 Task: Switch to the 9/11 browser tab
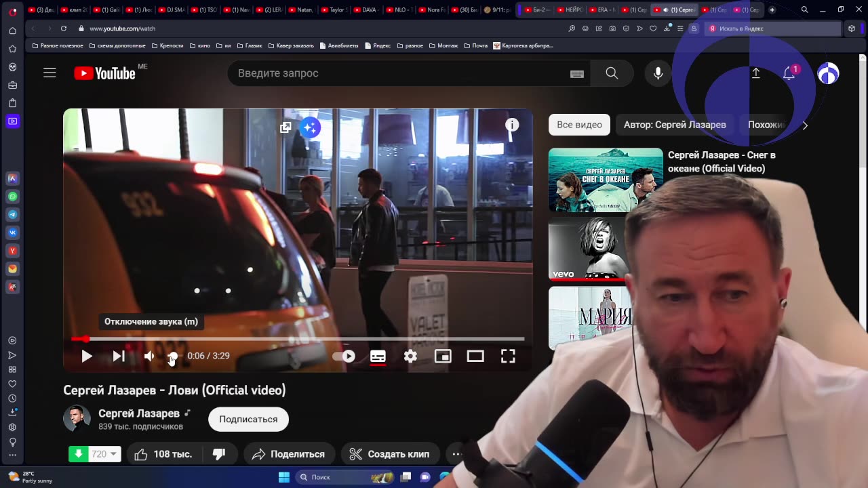pos(497,9)
